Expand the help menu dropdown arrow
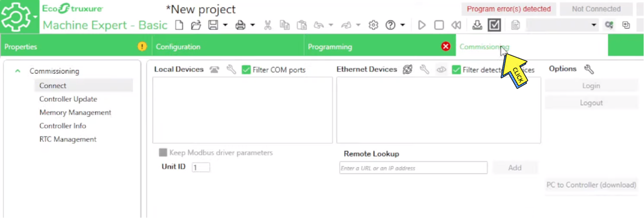The height and width of the screenshot is (218, 644). [403, 25]
